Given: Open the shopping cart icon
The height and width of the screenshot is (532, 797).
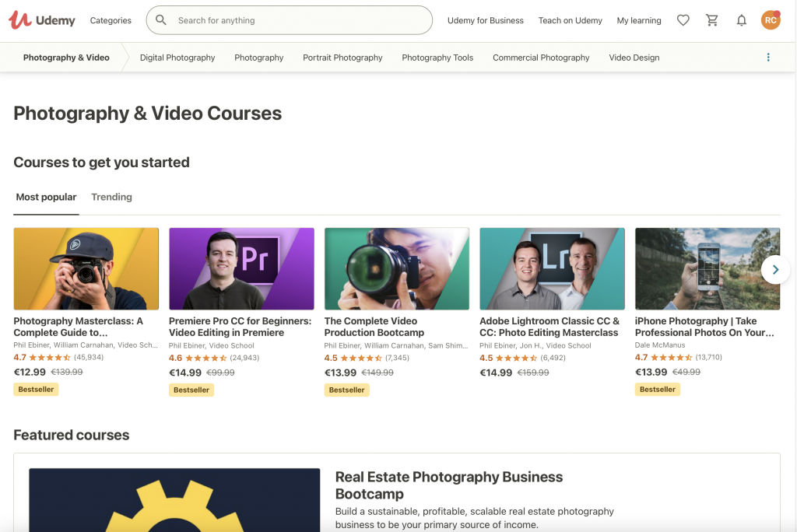Looking at the screenshot, I should click(712, 20).
